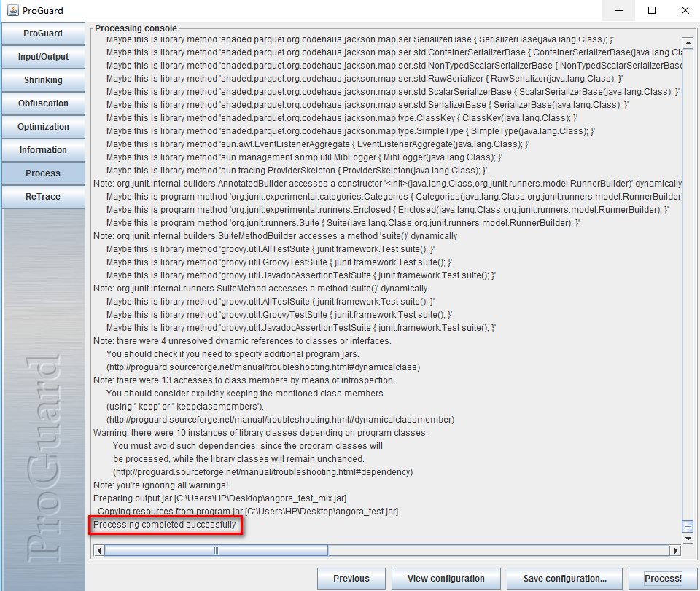700x591 pixels.
Task: Click 'Note: there were 4 unresolved' line
Action: (x=242, y=341)
